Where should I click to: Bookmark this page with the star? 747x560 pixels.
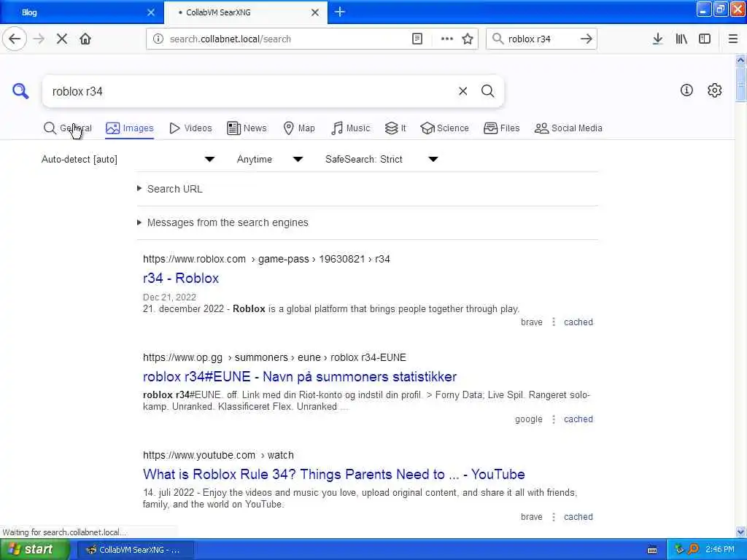pyautogui.click(x=468, y=39)
